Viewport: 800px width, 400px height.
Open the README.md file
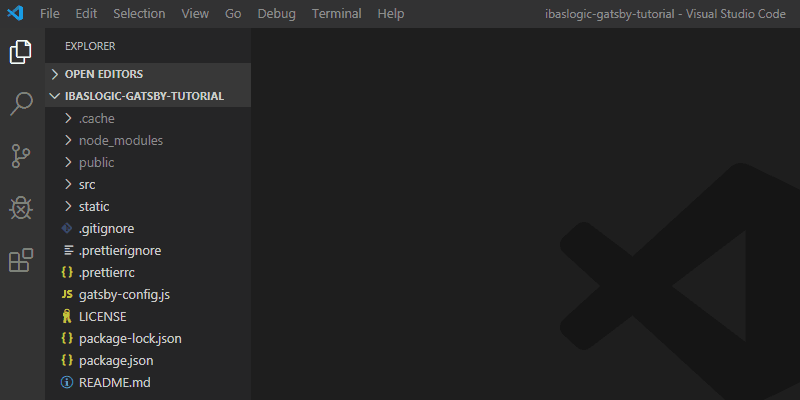[114, 382]
